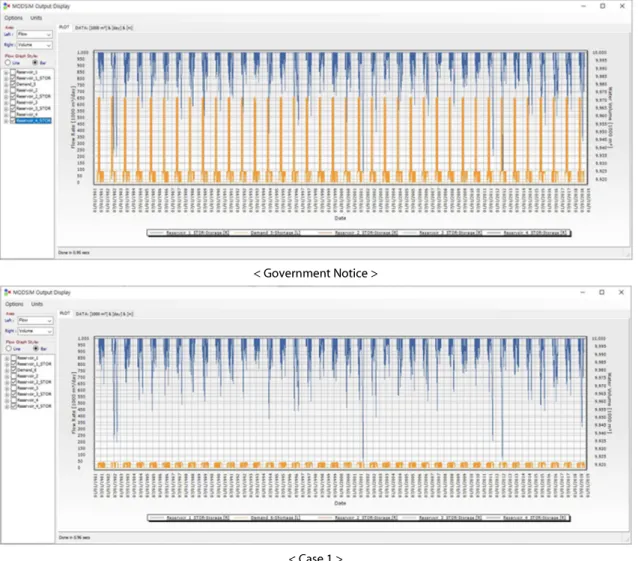Check Reservoir_3 checkbox in Government Notice window
638x561 pixels.
(x=13, y=103)
